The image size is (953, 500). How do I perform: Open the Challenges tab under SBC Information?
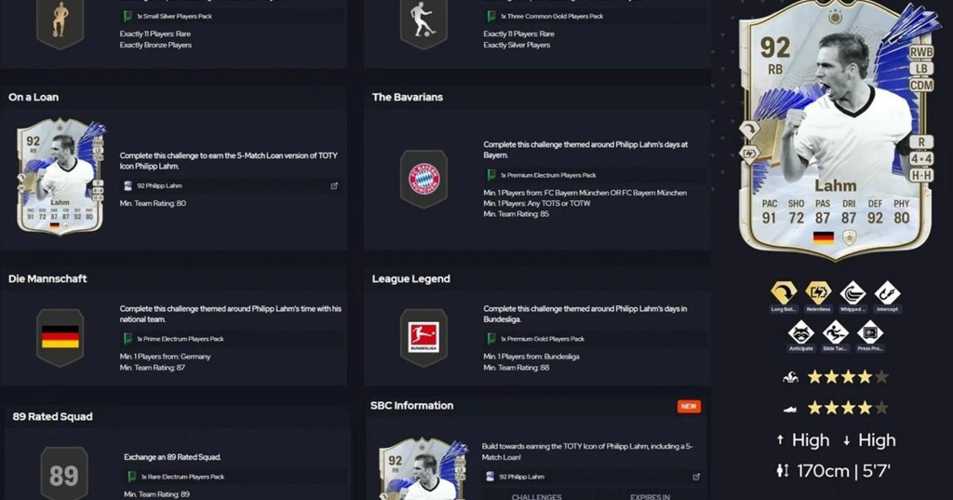pyautogui.click(x=537, y=496)
